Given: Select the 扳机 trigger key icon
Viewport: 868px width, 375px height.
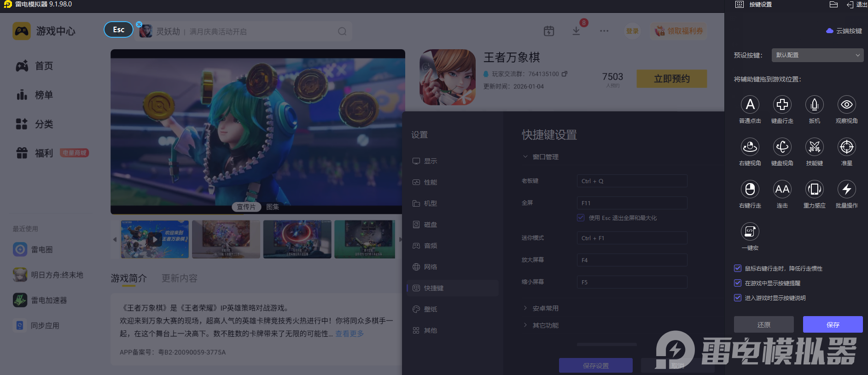Looking at the screenshot, I should [x=815, y=104].
